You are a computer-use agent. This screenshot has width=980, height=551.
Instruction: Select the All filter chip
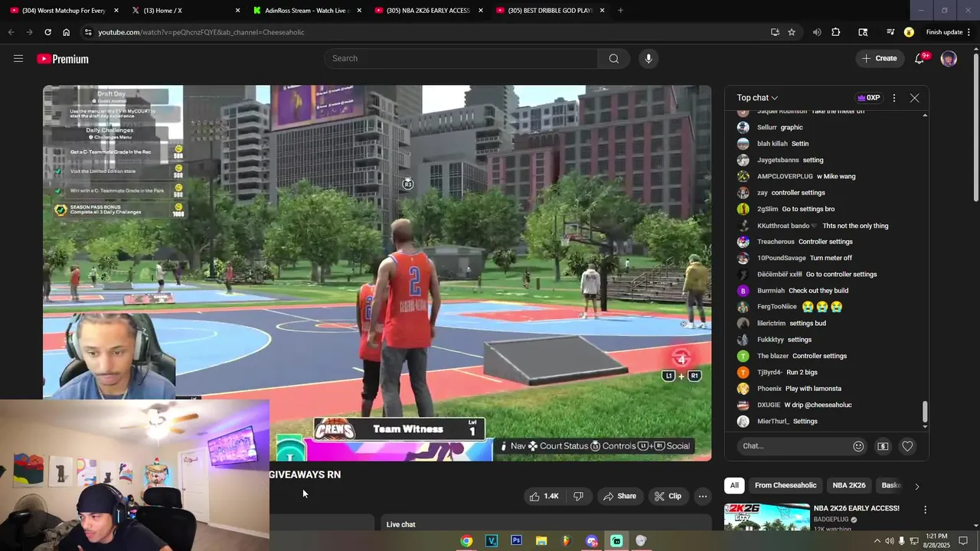734,485
